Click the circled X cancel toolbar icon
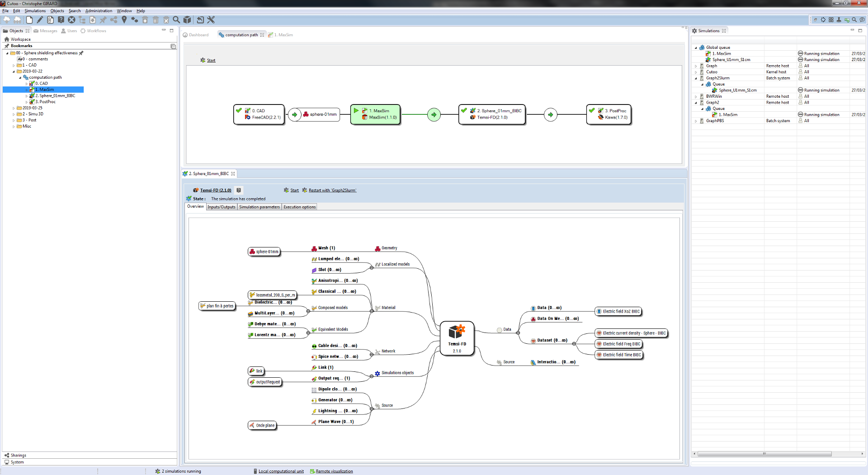 coord(71,20)
